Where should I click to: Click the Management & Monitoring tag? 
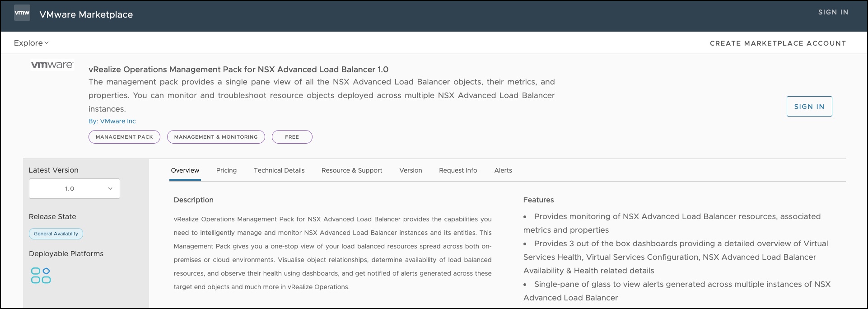pos(216,137)
